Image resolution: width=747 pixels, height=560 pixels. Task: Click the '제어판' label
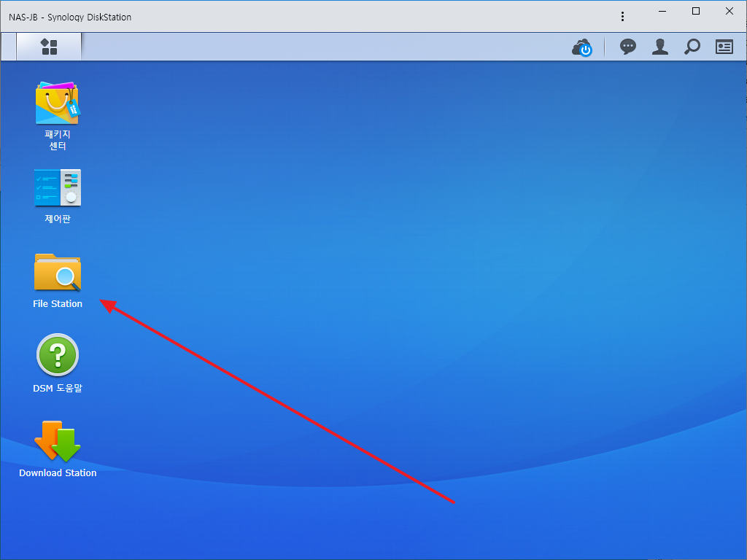(x=58, y=219)
